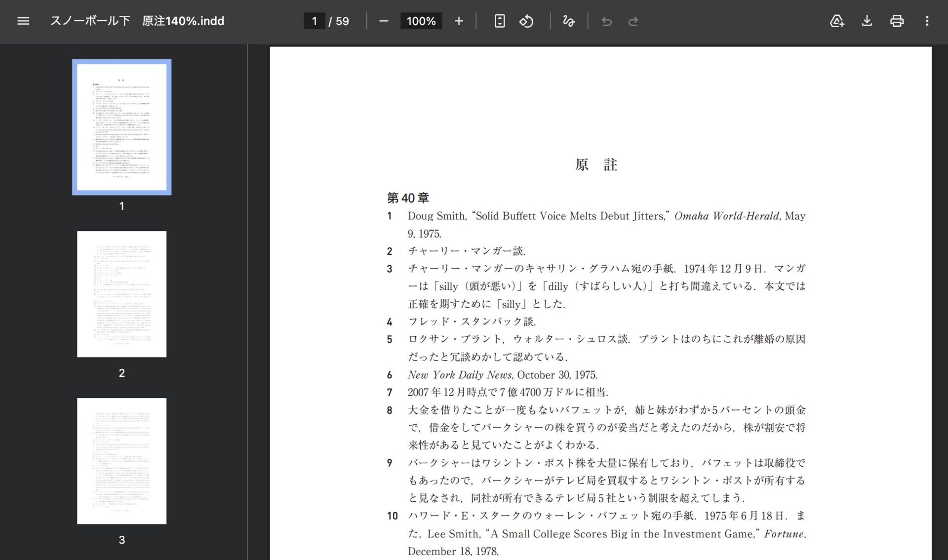Toggle the sidebar with the hamburger menu icon

(x=23, y=21)
